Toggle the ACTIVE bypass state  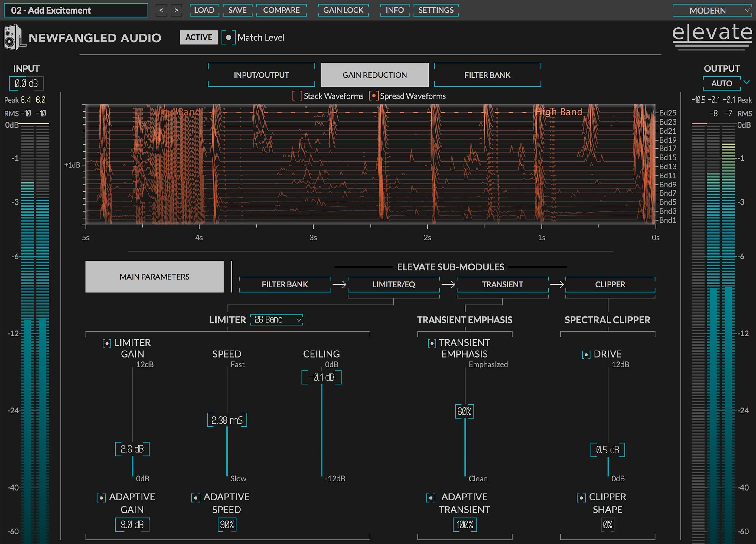pos(198,37)
